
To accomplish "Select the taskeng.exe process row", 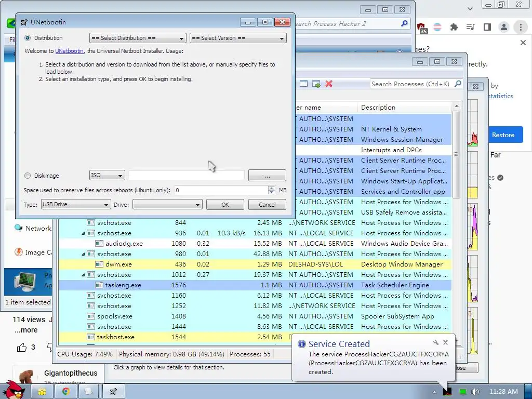I will coord(255,285).
